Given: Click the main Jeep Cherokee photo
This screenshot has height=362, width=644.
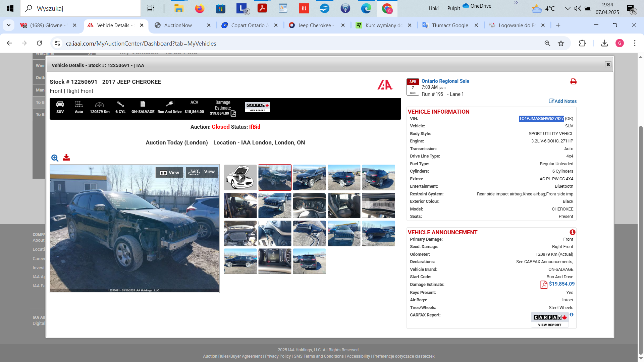Looking at the screenshot, I should [x=135, y=229].
